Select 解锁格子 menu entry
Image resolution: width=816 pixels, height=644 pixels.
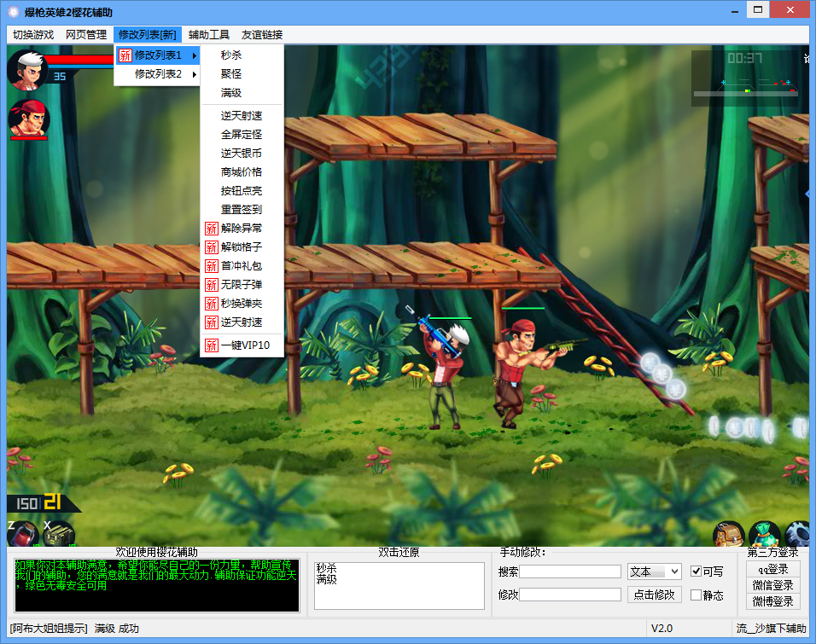[x=242, y=247]
